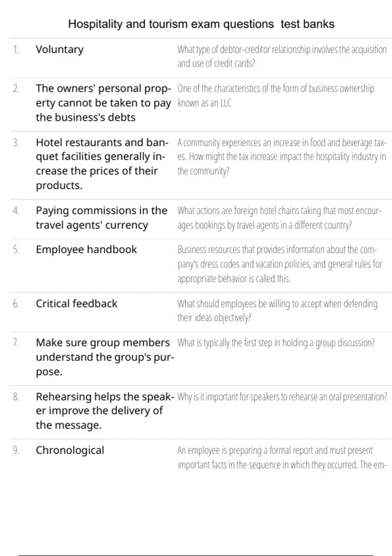Viewport: 392px width, 556px height.
Task: Click the credit cards debtor-creditor question
Action: [x=282, y=56]
